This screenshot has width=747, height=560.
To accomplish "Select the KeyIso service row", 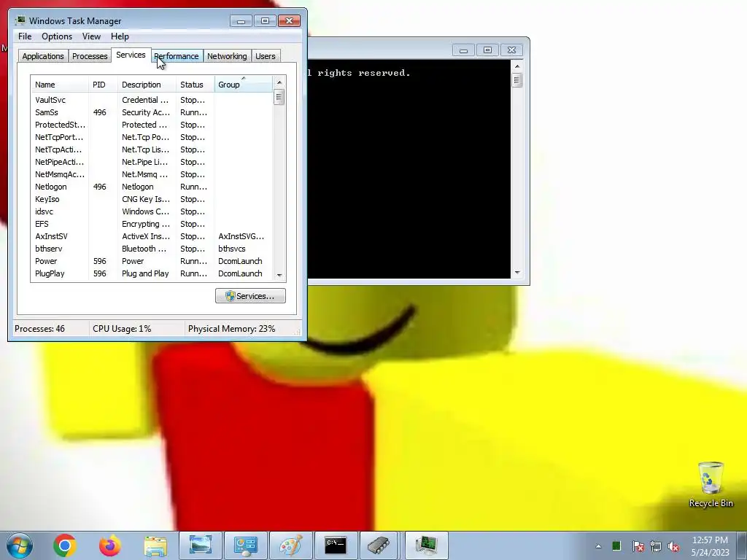I will point(152,199).
